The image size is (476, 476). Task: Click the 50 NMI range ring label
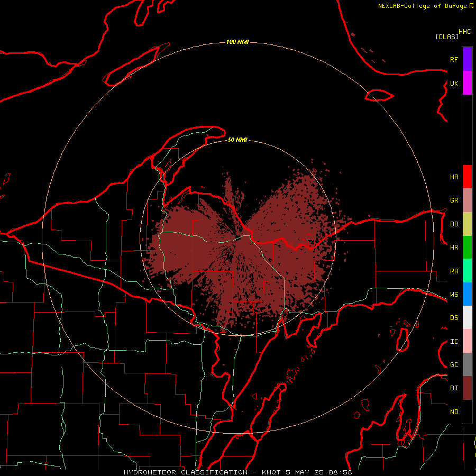[237, 140]
